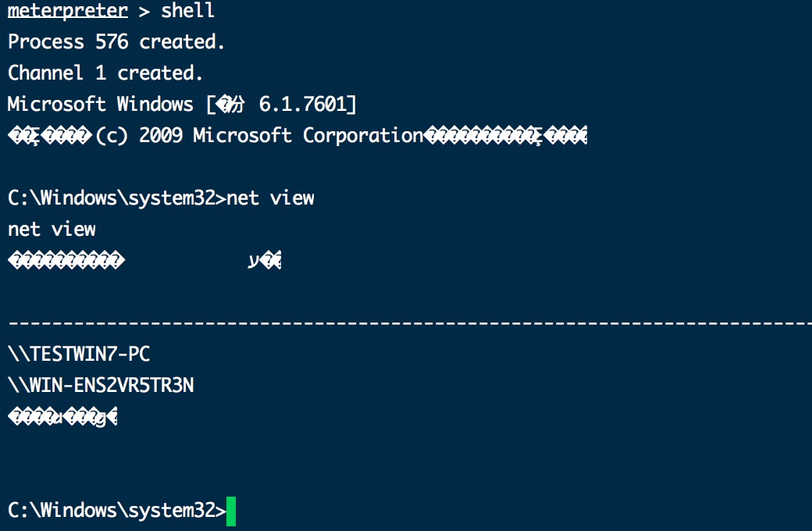Screen dimensions: 812x531
Task: Click the garbled header ending with 'y'
Action: 265,261
